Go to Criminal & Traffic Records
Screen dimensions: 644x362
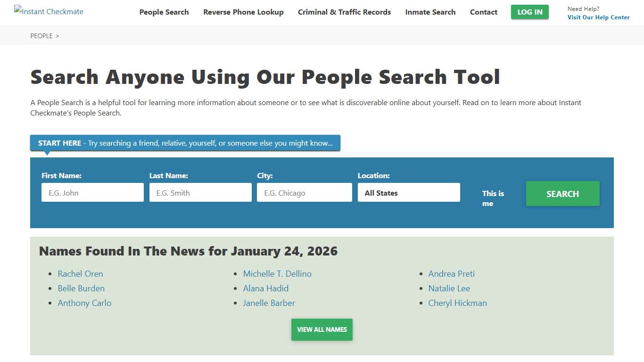tap(344, 12)
